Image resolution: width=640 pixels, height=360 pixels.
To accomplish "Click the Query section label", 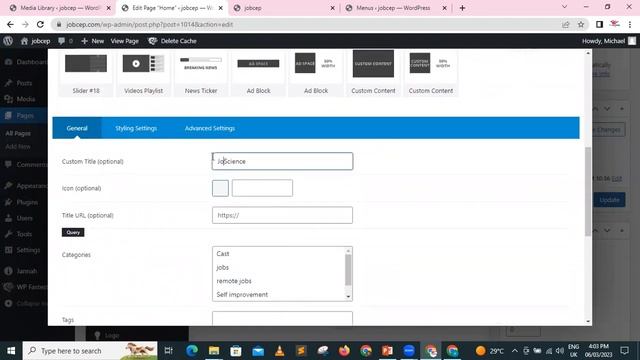I will 73,232.
